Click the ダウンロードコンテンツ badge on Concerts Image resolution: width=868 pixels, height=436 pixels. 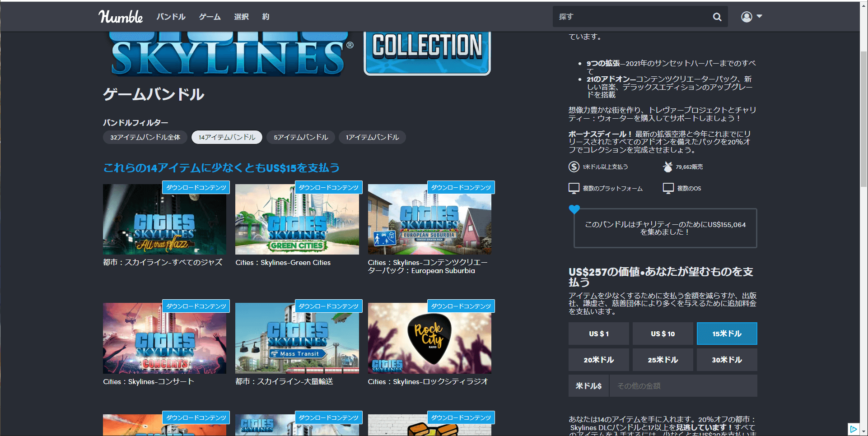pyautogui.click(x=196, y=306)
